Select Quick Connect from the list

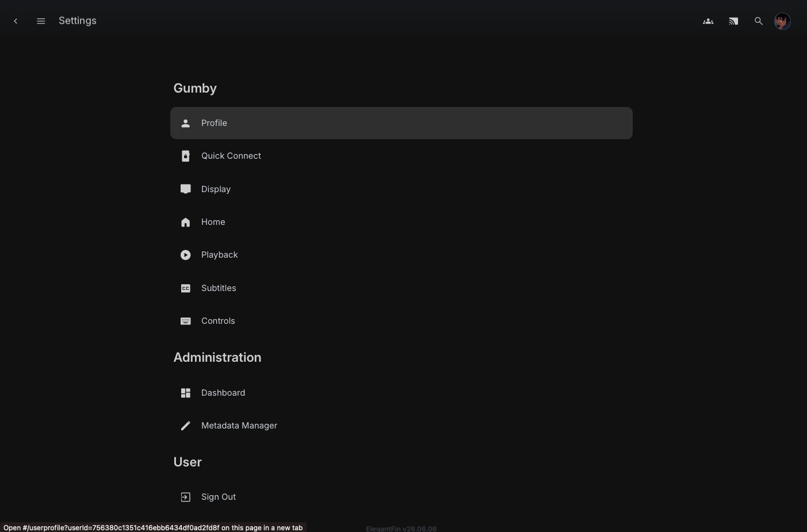(401, 156)
